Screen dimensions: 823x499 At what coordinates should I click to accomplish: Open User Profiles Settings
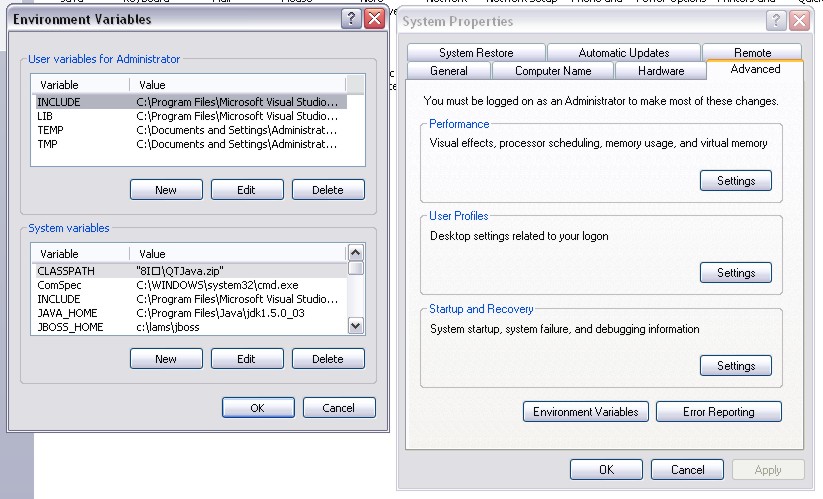[x=735, y=273]
